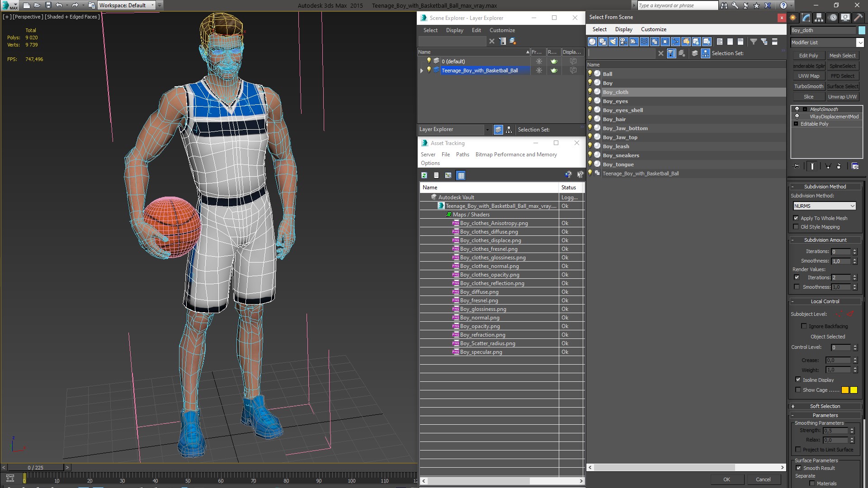
Task: Toggle Display Geometry filter in Select From Scene
Action: pyautogui.click(x=592, y=42)
